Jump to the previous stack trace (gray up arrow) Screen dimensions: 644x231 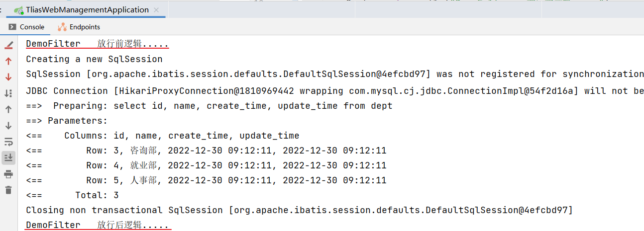(x=8, y=109)
